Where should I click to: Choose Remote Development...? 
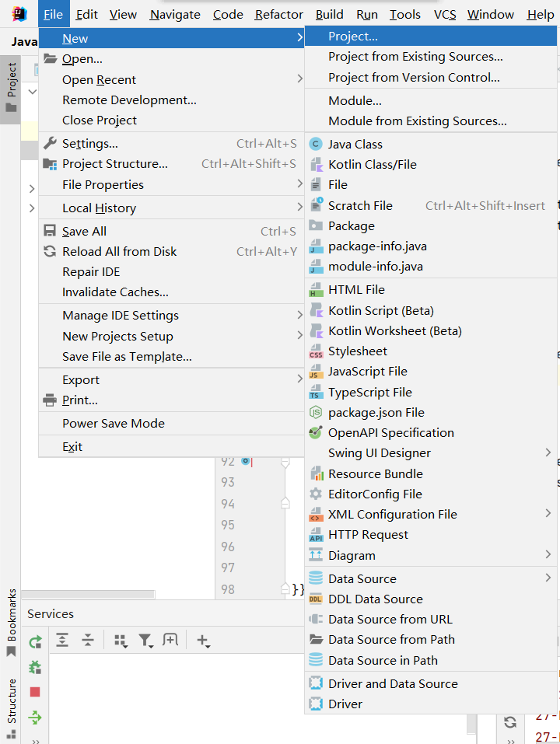(x=171, y=100)
